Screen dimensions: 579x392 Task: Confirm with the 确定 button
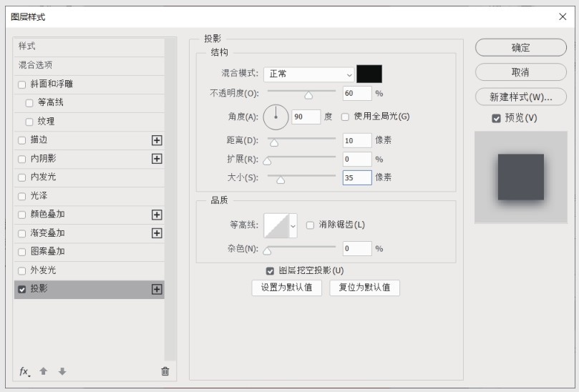point(520,48)
